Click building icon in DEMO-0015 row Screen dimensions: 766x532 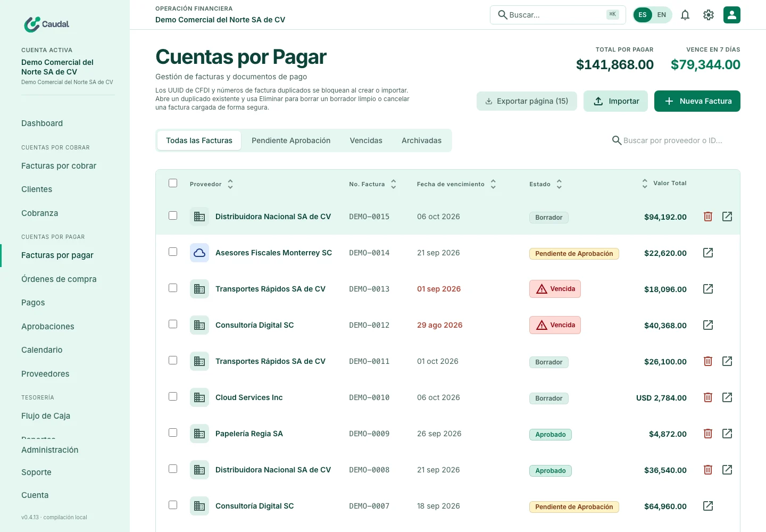(199, 217)
